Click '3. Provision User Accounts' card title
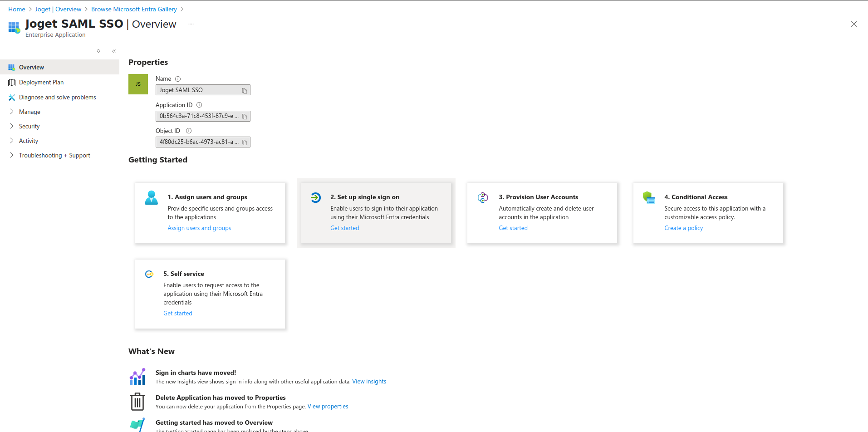The height and width of the screenshot is (432, 868). point(538,197)
